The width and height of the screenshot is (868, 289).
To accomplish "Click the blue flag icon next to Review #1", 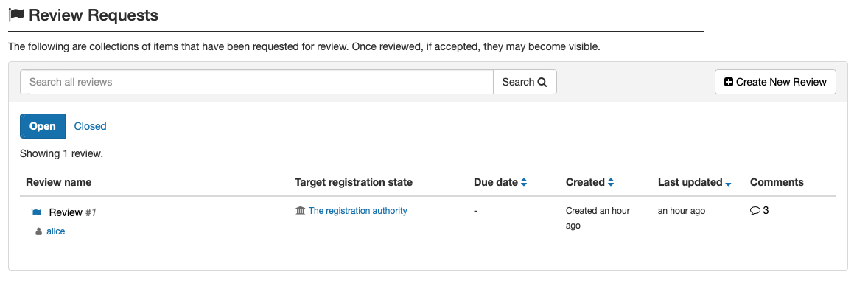I will [x=37, y=212].
